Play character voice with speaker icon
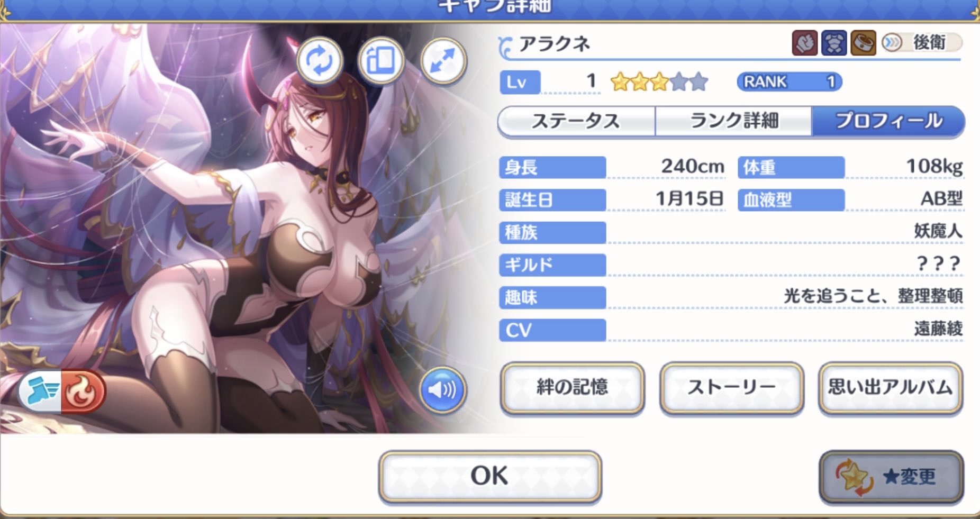 442,390
